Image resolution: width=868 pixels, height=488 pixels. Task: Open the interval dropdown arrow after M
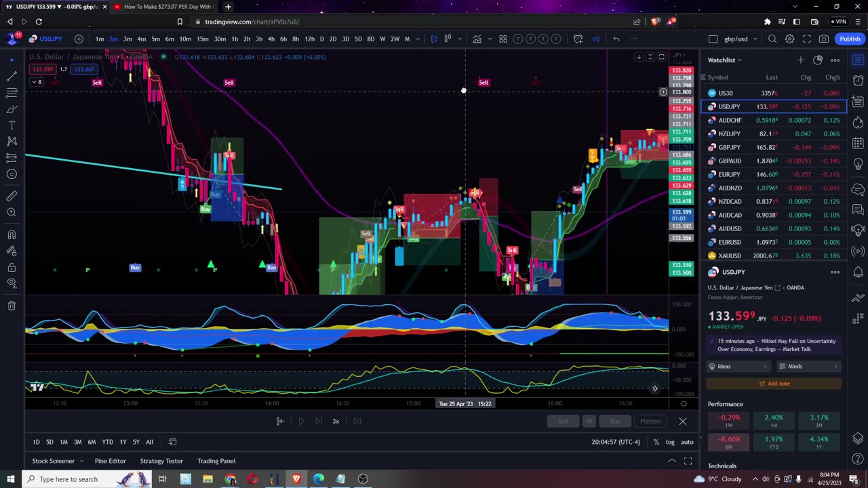(x=418, y=39)
